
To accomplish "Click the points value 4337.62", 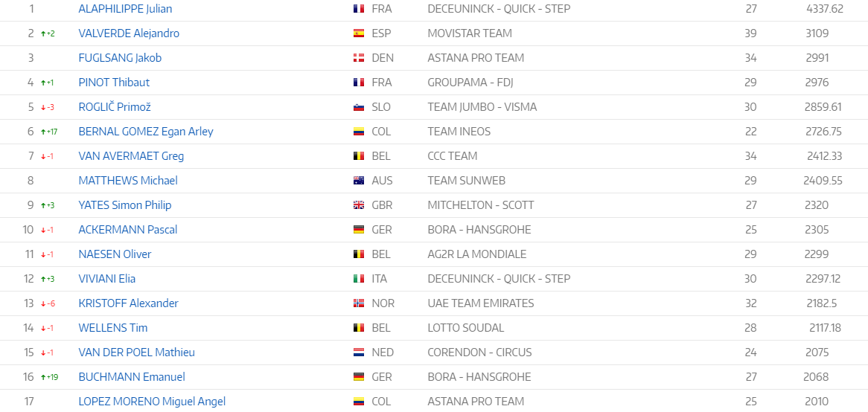I will (825, 9).
